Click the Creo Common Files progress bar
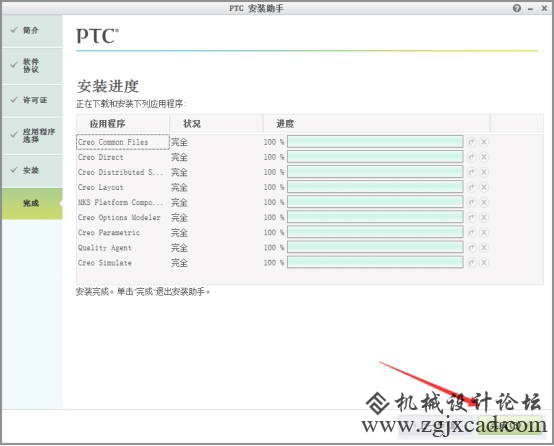554x446 pixels. tap(375, 142)
